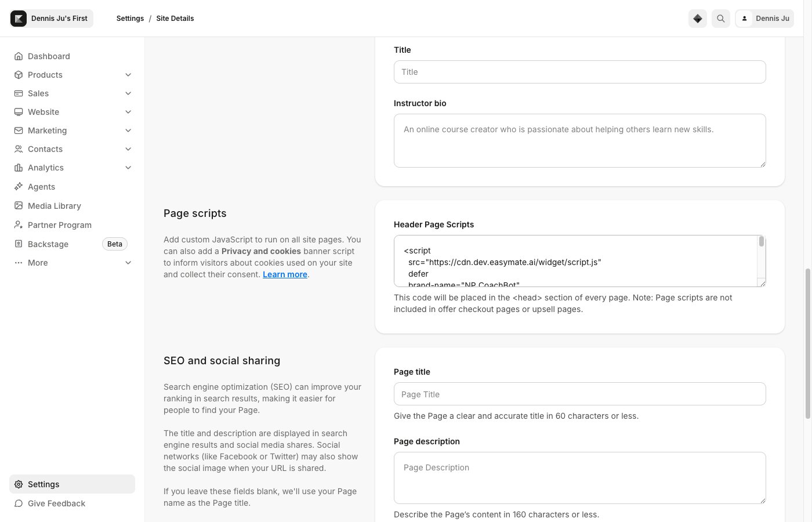The height and width of the screenshot is (522, 812).
Task: Click the Contacts people icon
Action: [19, 149]
